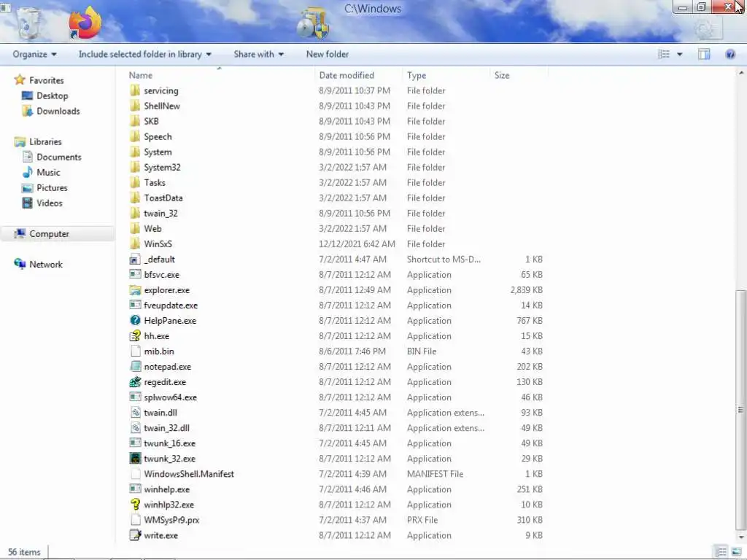Screen dimensions: 747x560
Task: Open Videos library
Action: coord(50,203)
